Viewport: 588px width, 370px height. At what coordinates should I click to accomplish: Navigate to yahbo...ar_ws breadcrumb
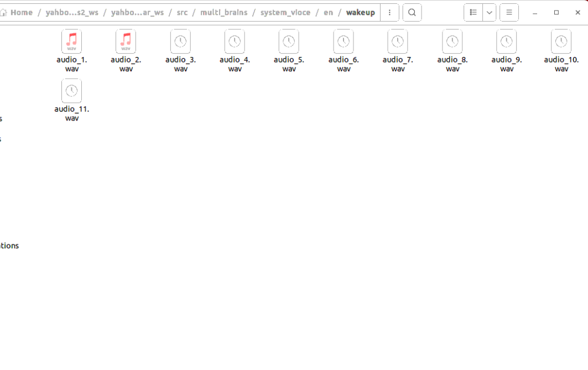(137, 12)
